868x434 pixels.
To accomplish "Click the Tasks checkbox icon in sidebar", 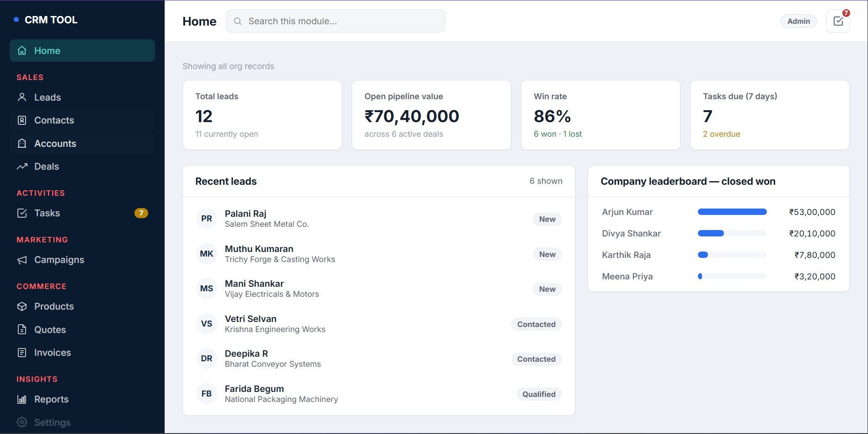I will click(x=22, y=213).
